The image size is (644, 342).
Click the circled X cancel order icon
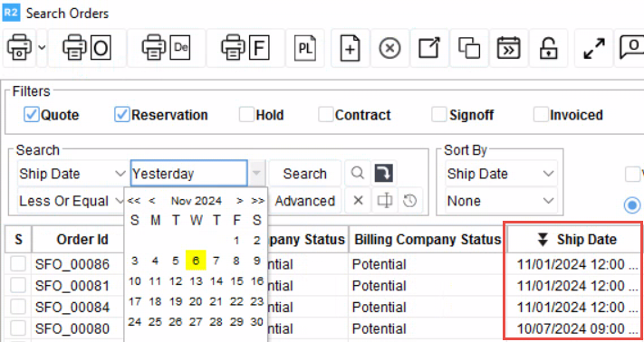pos(389,48)
